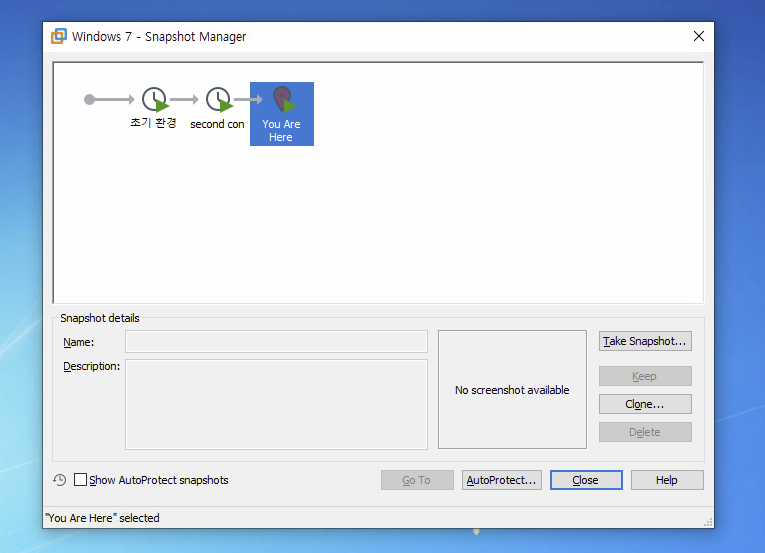Click the VMware icon in title bar
765x553 pixels.
(59, 36)
